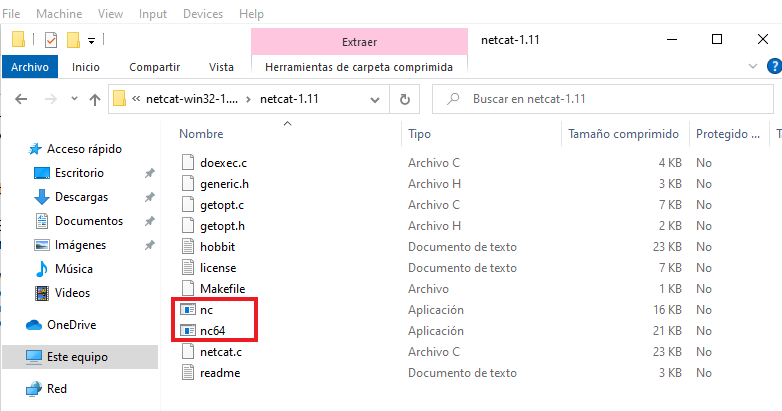The width and height of the screenshot is (782, 411).
Task: Click the search magnifier icon
Action: pyautogui.click(x=453, y=99)
